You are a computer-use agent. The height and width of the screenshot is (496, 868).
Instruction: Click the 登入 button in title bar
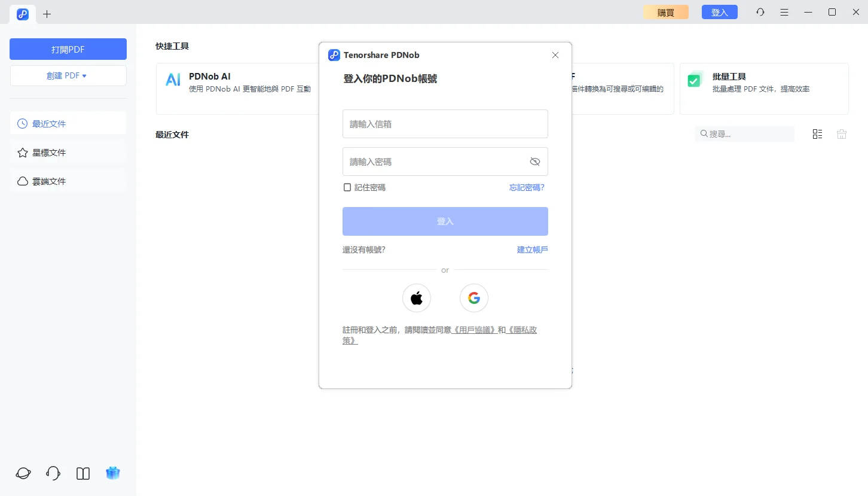[x=720, y=12]
